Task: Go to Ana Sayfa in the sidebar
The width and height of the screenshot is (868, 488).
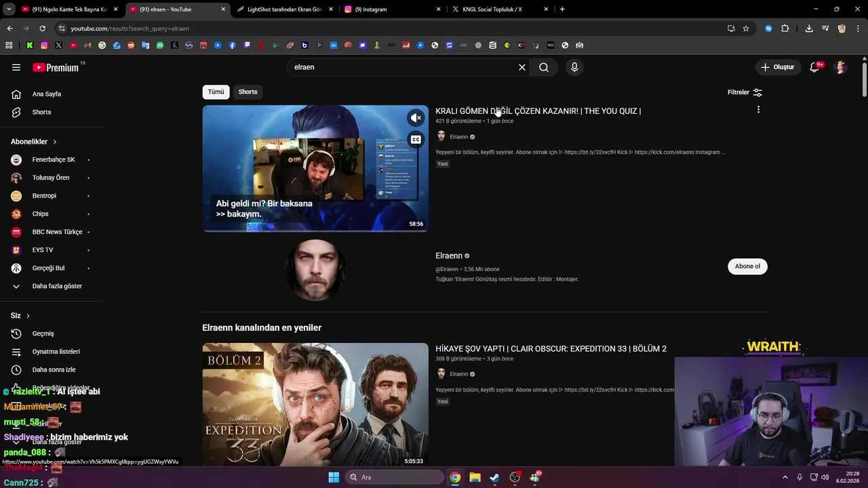Action: point(47,94)
